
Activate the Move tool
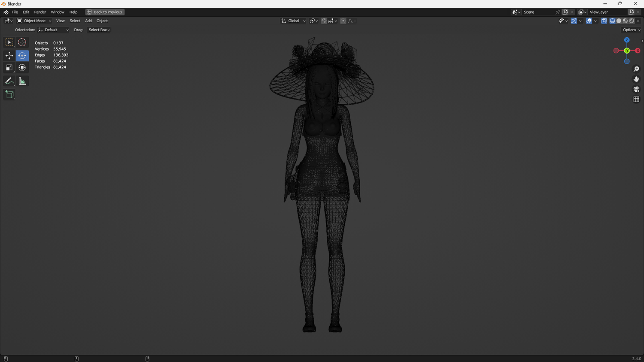[x=9, y=56]
